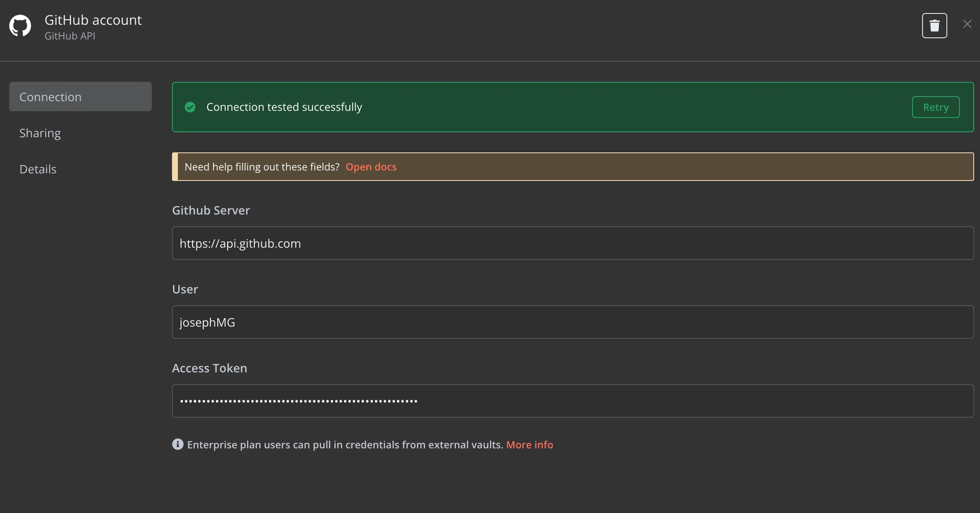Screen dimensions: 980x513
Task: Focus the Access Token password field
Action: (573, 401)
